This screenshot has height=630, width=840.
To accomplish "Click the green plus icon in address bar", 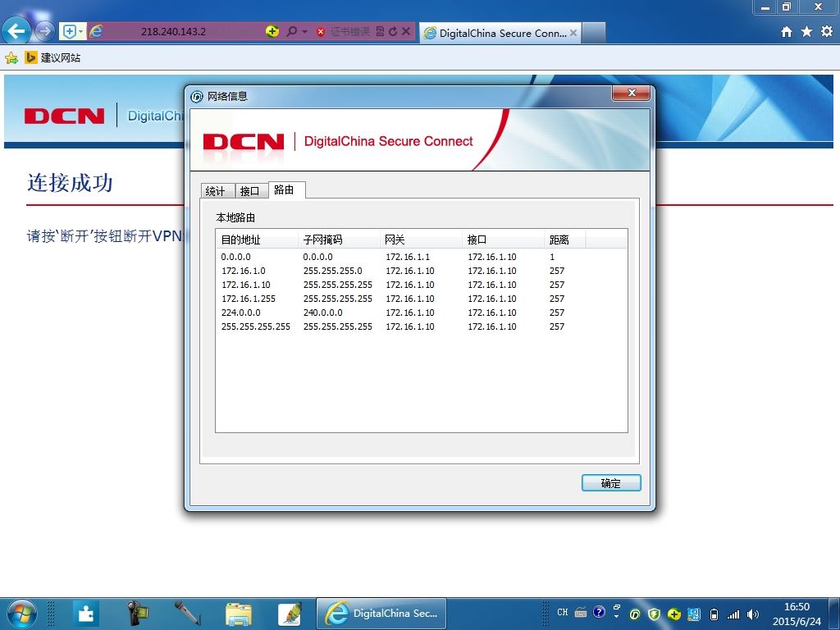I will click(x=272, y=32).
